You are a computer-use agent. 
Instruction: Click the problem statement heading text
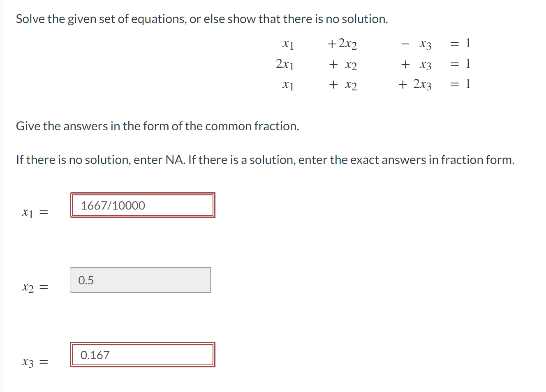click(x=201, y=18)
